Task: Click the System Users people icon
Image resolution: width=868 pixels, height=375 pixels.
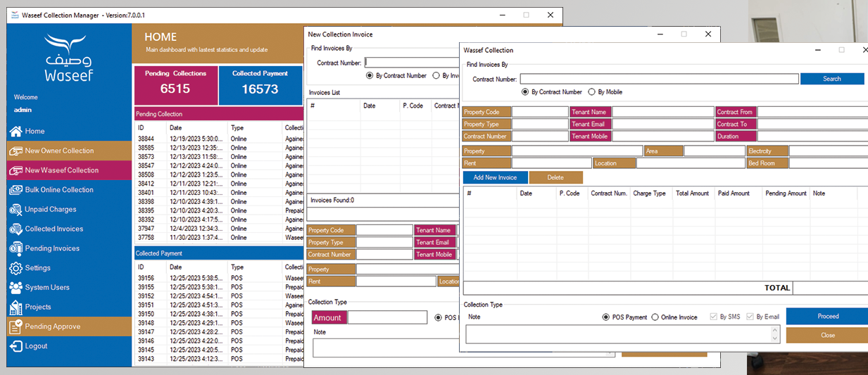Action: click(15, 287)
